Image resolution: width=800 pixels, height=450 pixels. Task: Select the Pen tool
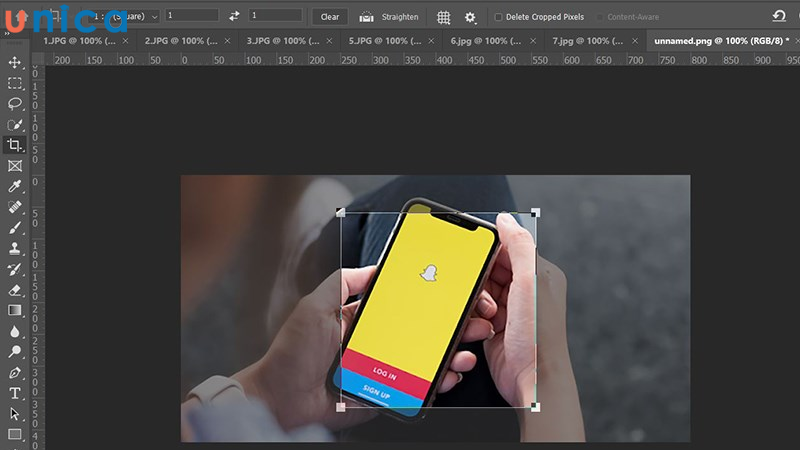[x=15, y=373]
